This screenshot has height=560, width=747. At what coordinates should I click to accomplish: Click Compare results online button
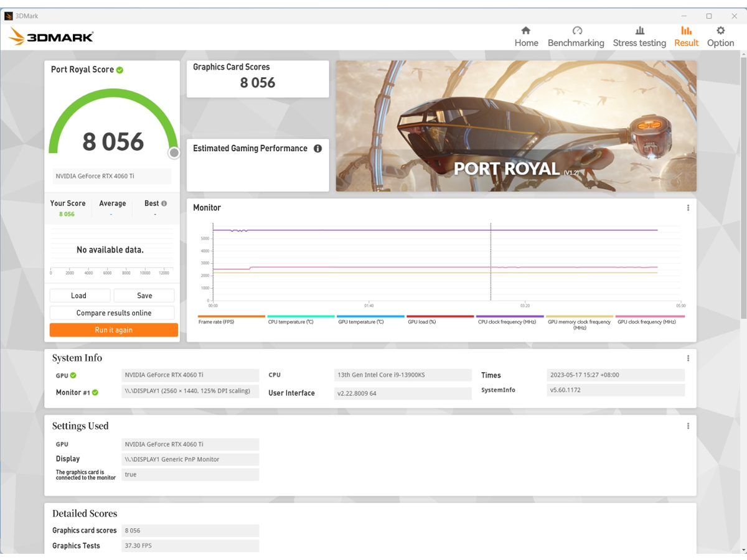tap(114, 313)
